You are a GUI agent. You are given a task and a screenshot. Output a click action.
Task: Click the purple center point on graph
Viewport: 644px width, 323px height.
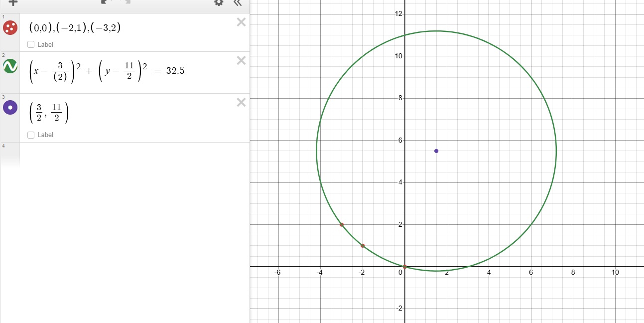(x=436, y=151)
